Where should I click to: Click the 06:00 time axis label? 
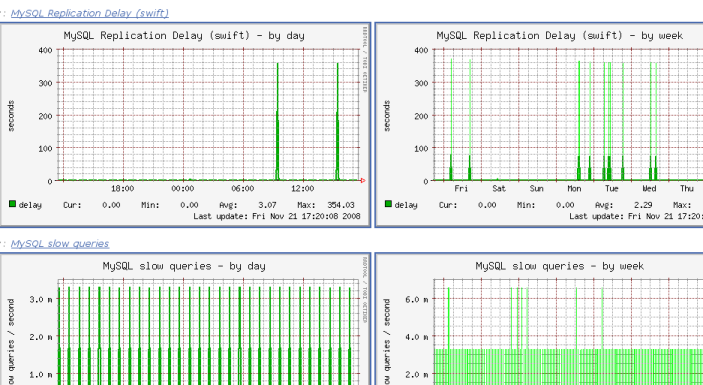point(243,189)
